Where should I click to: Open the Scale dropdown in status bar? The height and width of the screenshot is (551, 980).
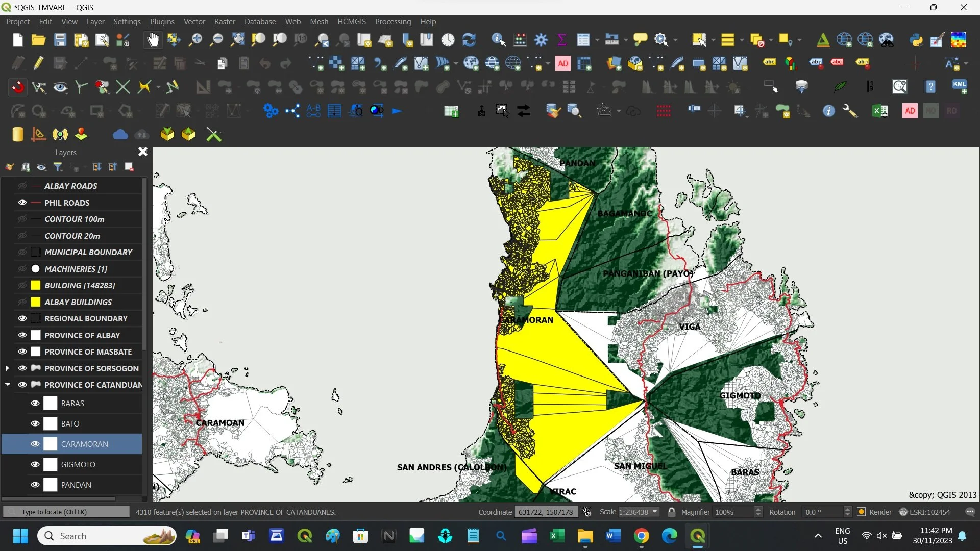click(x=655, y=512)
